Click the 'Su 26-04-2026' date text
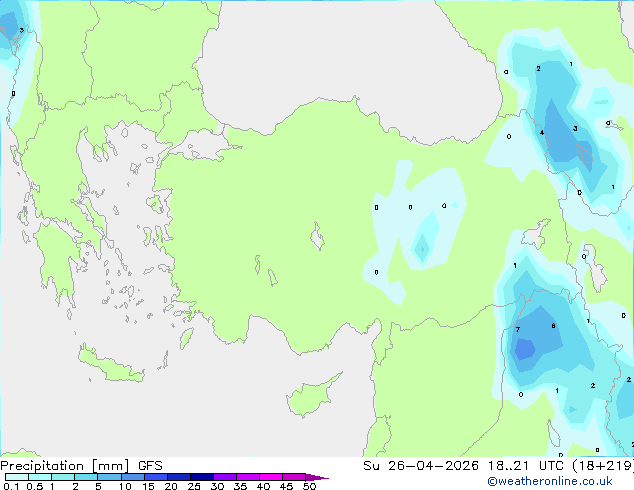Image resolution: width=634 pixels, height=490 pixels. (x=421, y=466)
